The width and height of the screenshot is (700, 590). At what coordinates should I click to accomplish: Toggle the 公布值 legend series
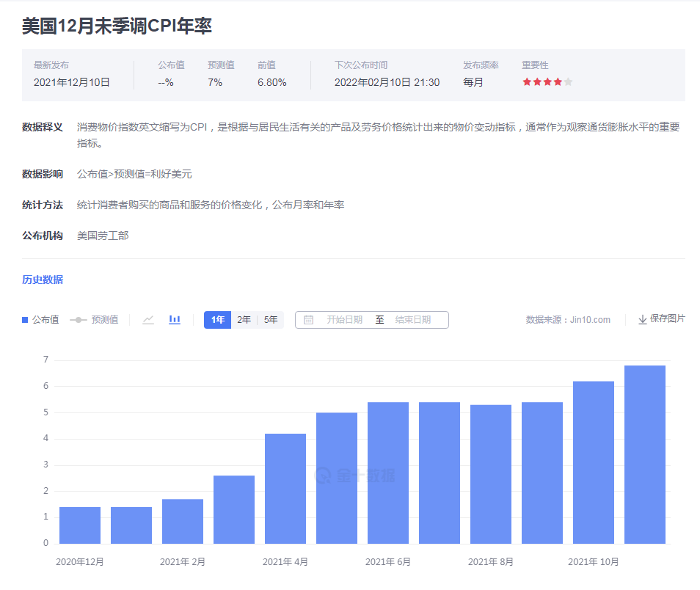[x=40, y=320]
